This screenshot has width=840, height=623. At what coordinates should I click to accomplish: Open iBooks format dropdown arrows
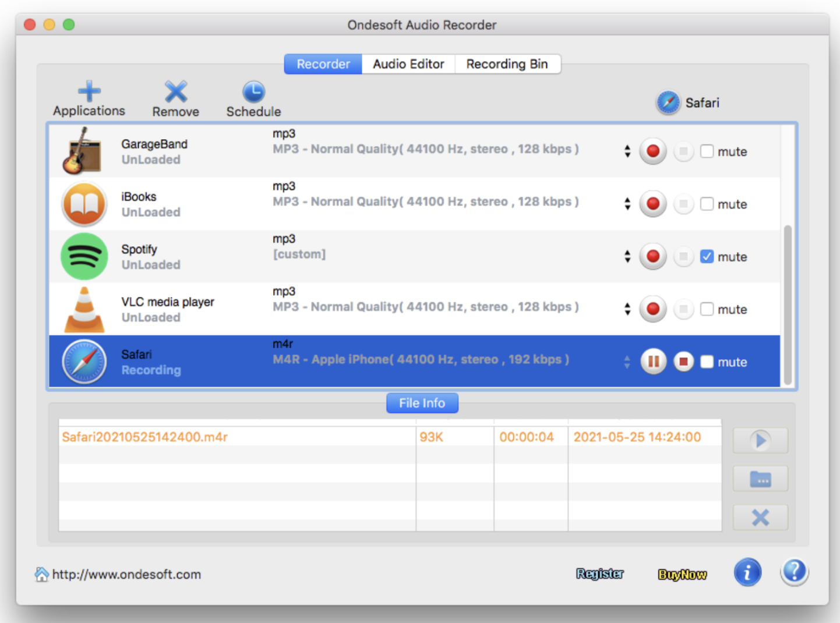pyautogui.click(x=627, y=204)
